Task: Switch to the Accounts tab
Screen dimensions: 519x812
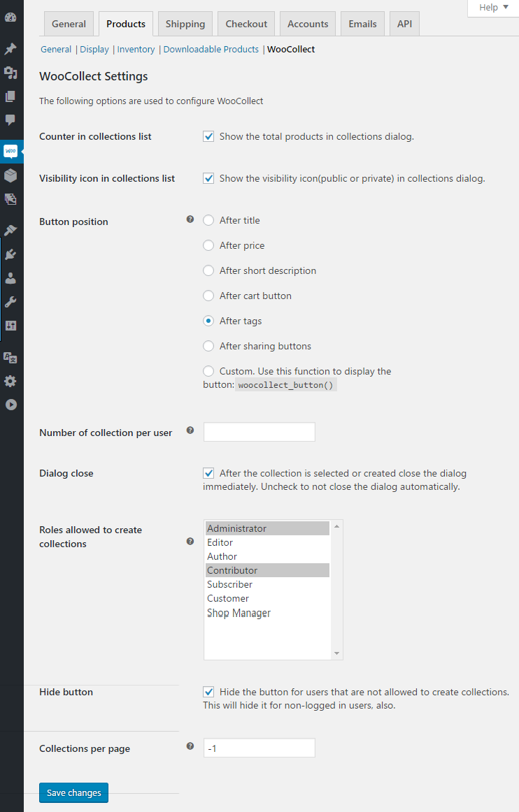Action: (x=308, y=24)
